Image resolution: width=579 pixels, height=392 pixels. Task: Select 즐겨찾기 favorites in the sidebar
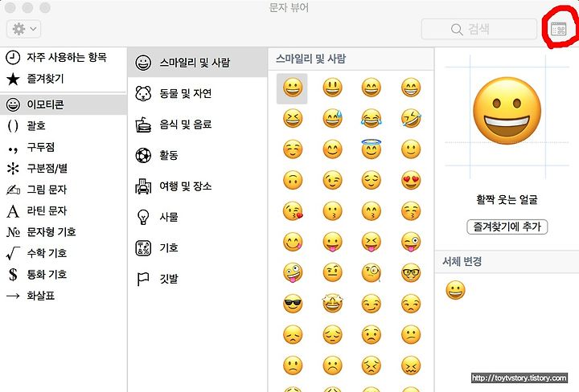[x=64, y=79]
